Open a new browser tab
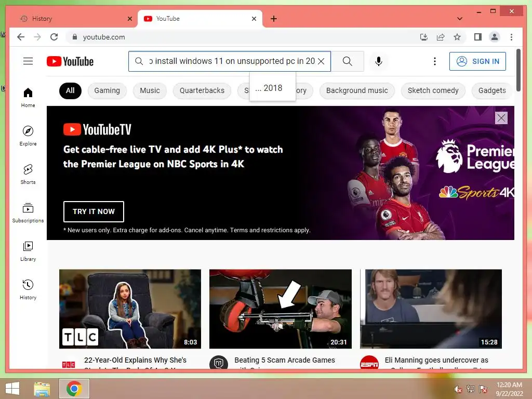The image size is (532, 399). pos(273,19)
